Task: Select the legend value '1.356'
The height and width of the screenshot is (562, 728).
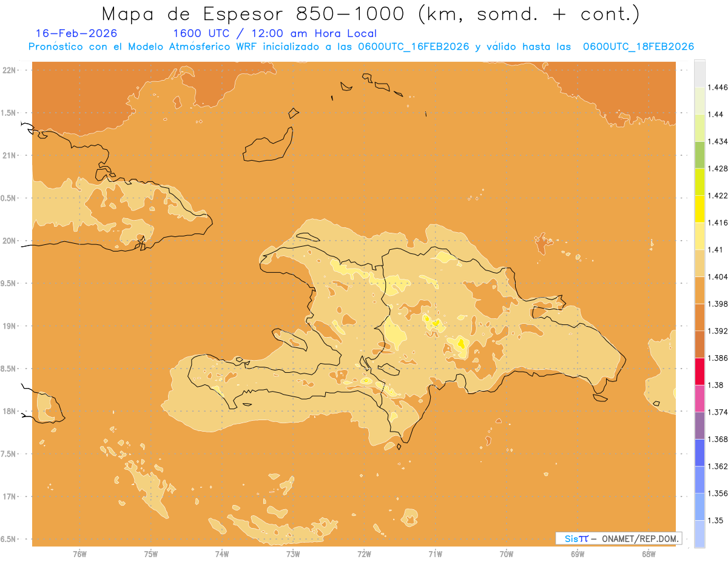Action: click(x=717, y=493)
